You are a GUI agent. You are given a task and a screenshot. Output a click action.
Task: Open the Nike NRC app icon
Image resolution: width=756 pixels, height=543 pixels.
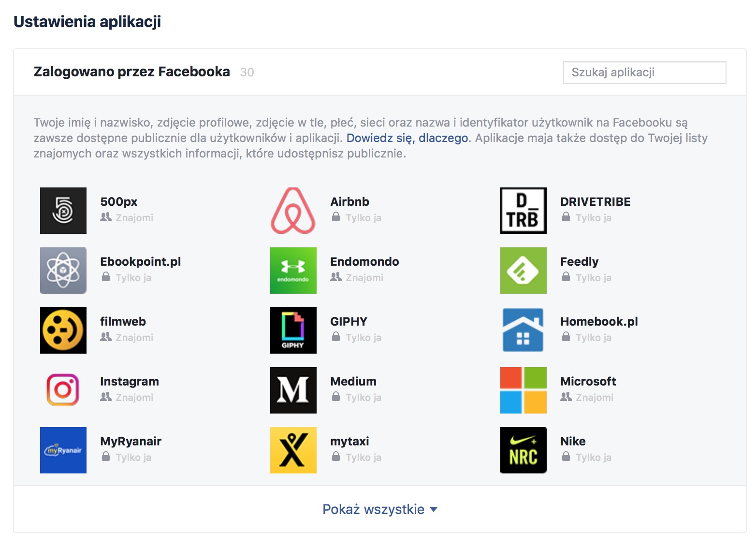coord(523,450)
